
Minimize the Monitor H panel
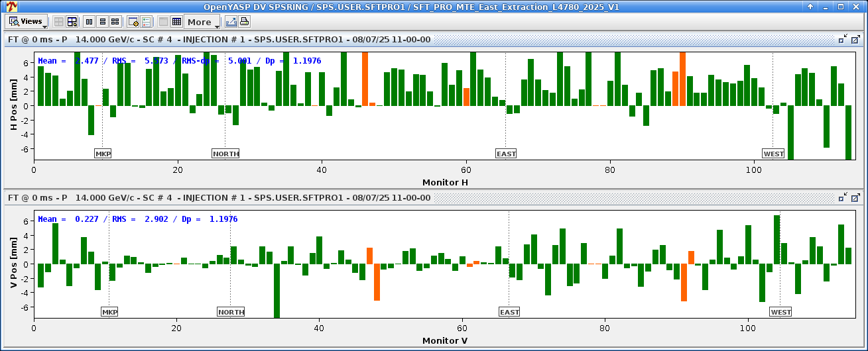pos(842,40)
